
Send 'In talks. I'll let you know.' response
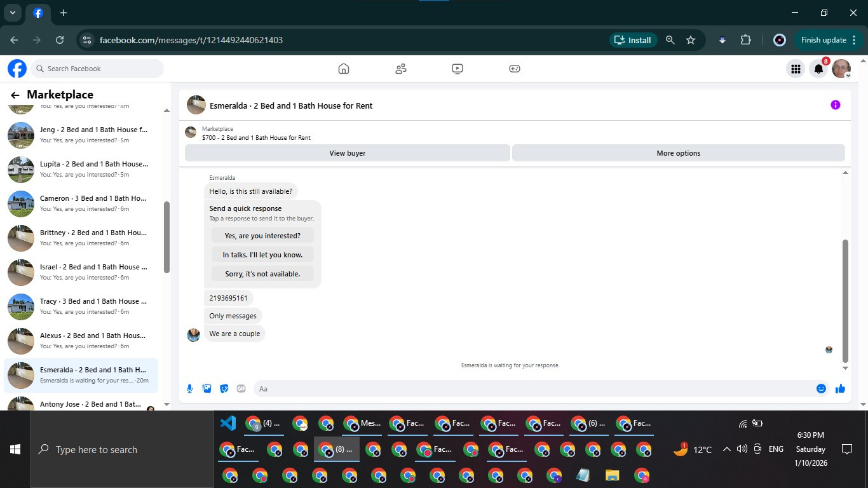coord(262,255)
